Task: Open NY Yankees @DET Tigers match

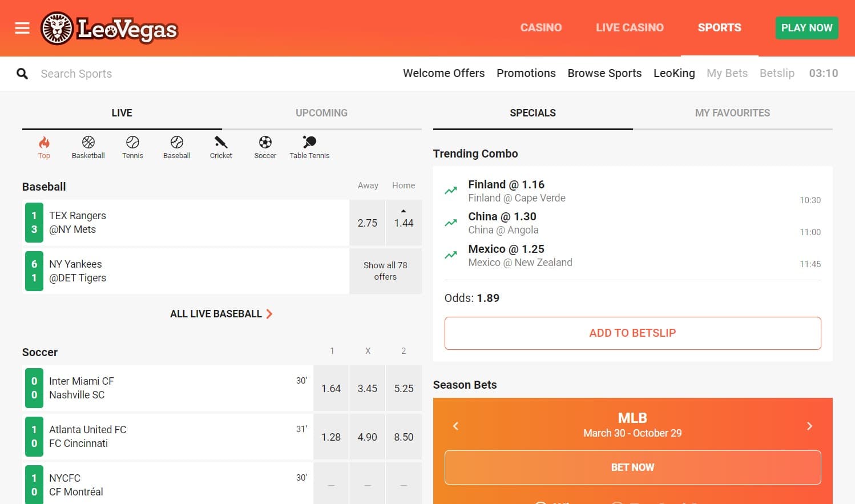Action: [185, 271]
